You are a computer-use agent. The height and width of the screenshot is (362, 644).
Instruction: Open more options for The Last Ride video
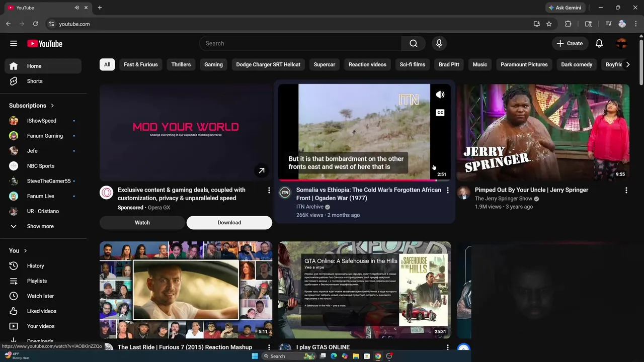coord(269,347)
